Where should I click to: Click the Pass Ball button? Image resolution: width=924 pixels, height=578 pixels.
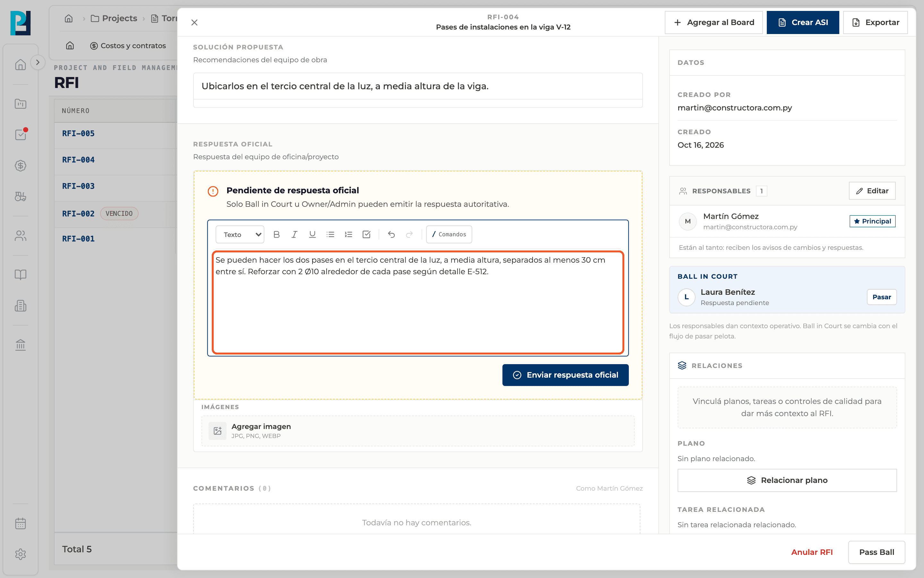point(877,552)
